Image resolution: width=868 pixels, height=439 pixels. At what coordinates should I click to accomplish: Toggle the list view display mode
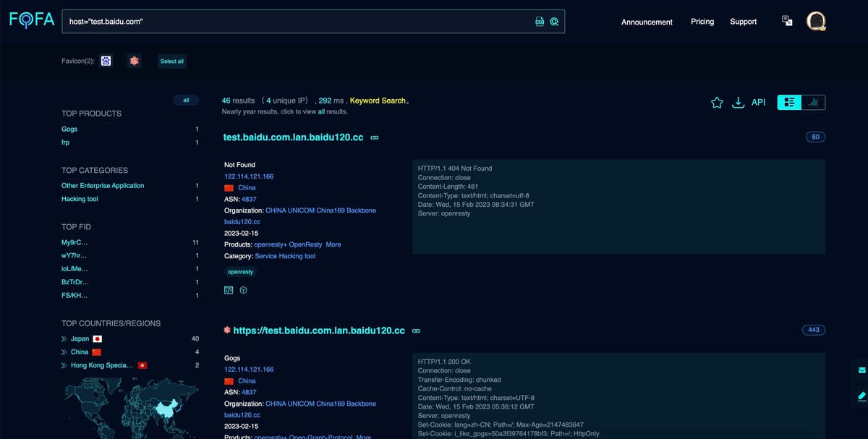tap(790, 102)
